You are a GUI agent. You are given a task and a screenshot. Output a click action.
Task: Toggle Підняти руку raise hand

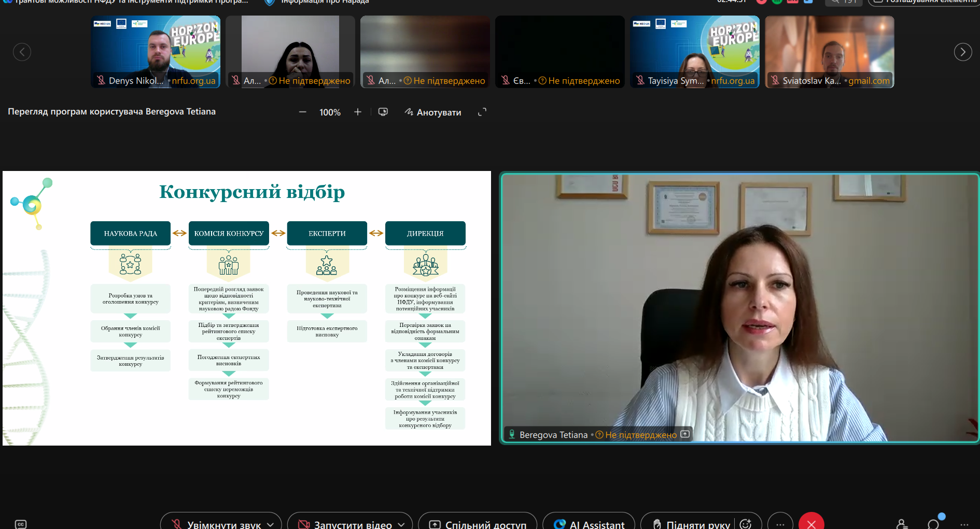(x=691, y=524)
